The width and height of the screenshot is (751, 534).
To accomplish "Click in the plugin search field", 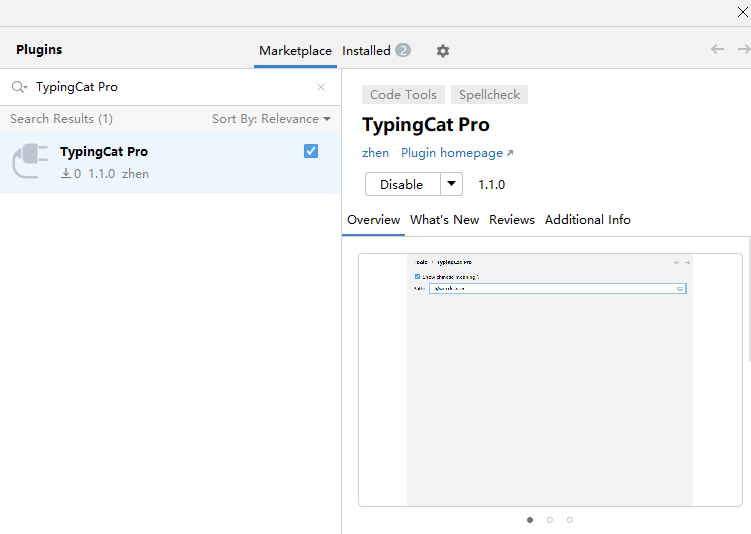I will (172, 87).
